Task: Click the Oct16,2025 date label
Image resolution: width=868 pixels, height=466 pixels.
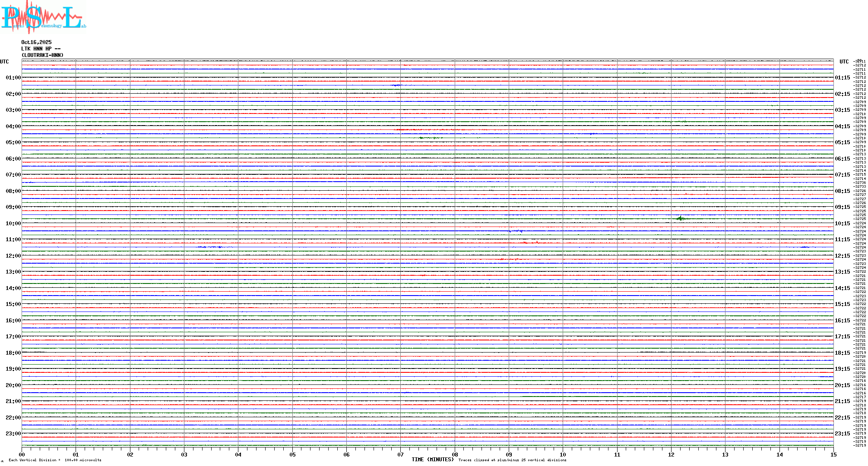Action: click(36, 42)
